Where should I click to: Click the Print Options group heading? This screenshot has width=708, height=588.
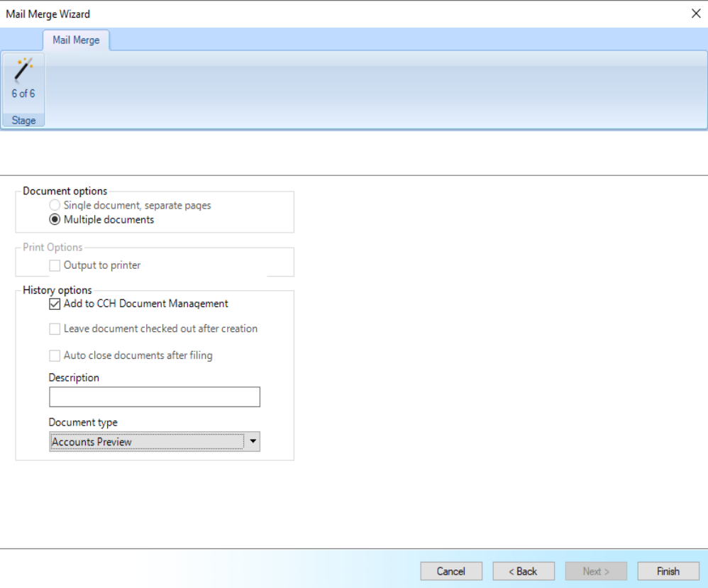[52, 247]
